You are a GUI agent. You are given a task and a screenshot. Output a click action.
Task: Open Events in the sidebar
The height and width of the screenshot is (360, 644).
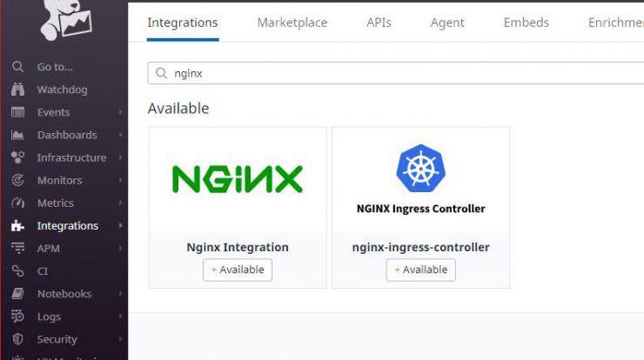[53, 112]
